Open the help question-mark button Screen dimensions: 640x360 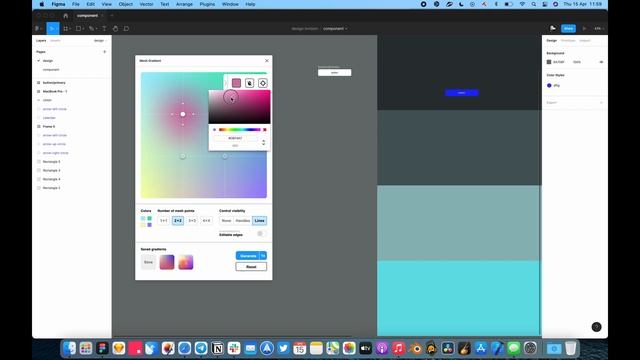click(x=596, y=327)
